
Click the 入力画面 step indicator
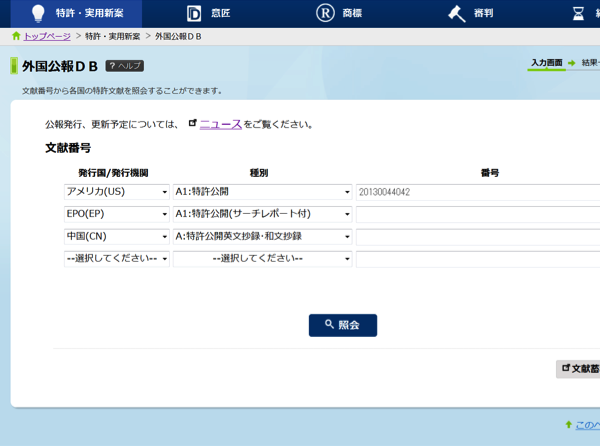[x=546, y=63]
